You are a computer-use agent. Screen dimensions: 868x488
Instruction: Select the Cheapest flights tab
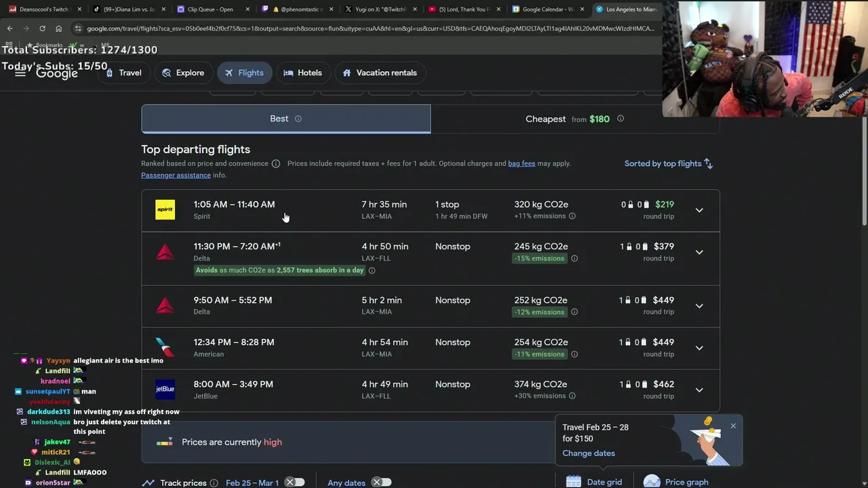575,119
